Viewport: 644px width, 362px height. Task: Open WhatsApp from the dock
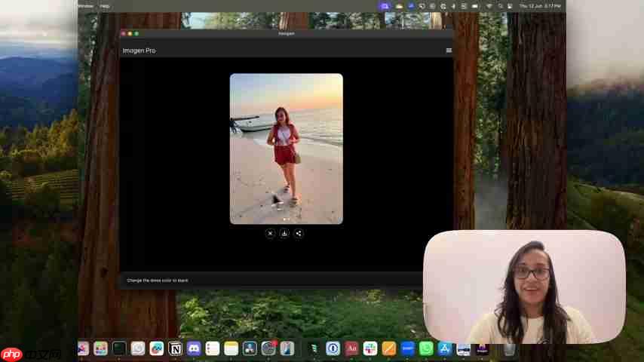coord(426,349)
